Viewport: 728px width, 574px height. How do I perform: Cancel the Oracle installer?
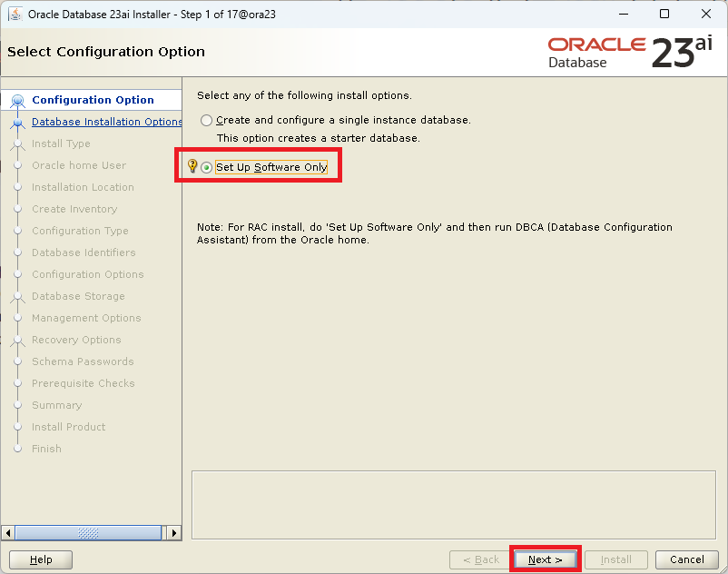click(686, 559)
